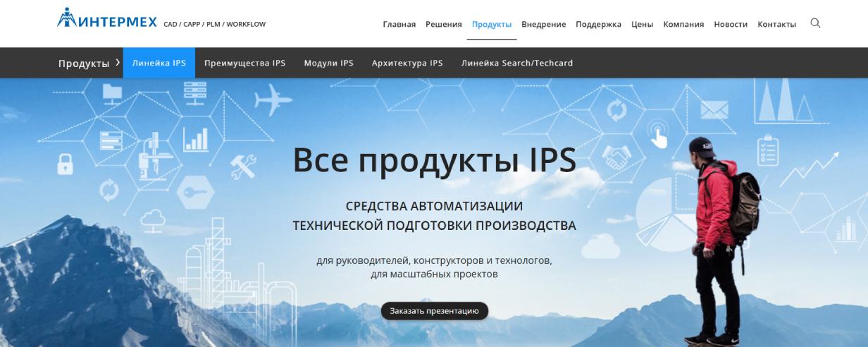Image resolution: width=868 pixels, height=347 pixels.
Task: Go to the Новости section
Action: point(730,24)
